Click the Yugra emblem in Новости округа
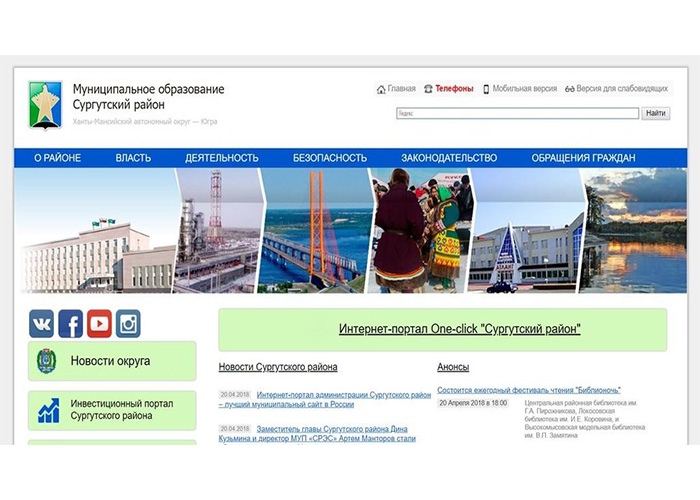This screenshot has width=700, height=500. [46, 362]
